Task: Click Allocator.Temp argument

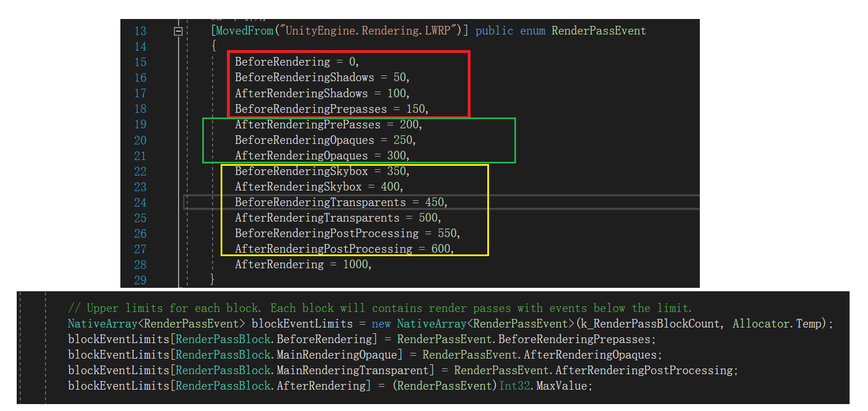Action: (x=777, y=324)
